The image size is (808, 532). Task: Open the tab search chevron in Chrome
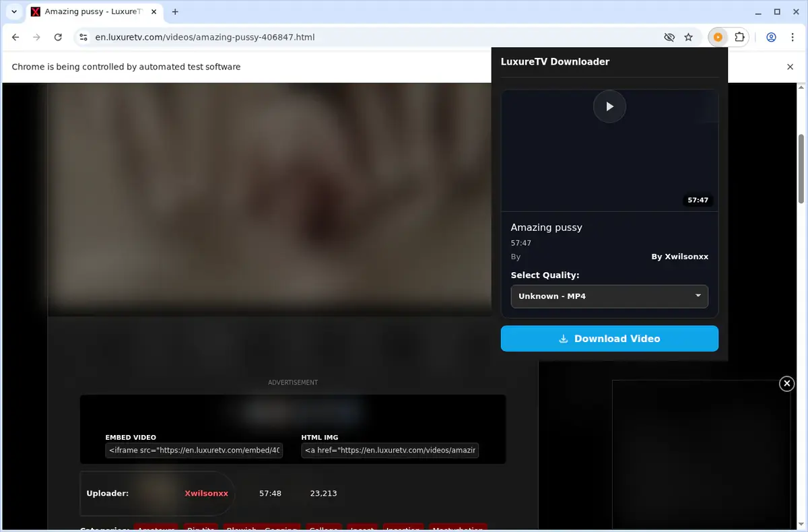coord(14,11)
